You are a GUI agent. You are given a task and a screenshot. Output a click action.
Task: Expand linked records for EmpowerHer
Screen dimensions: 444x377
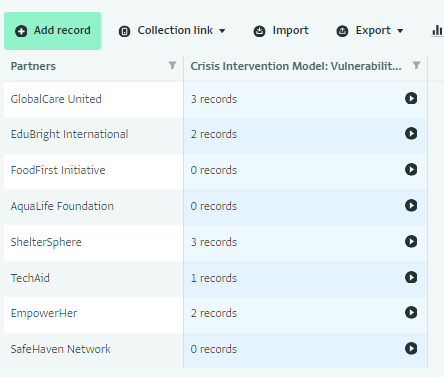click(411, 312)
